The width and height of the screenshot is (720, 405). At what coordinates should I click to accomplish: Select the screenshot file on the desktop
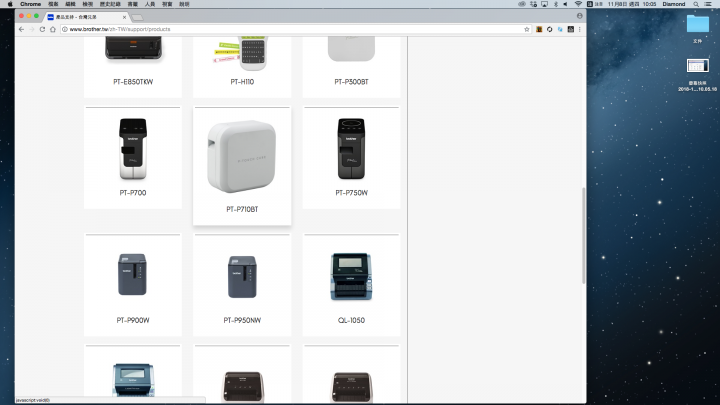698,66
